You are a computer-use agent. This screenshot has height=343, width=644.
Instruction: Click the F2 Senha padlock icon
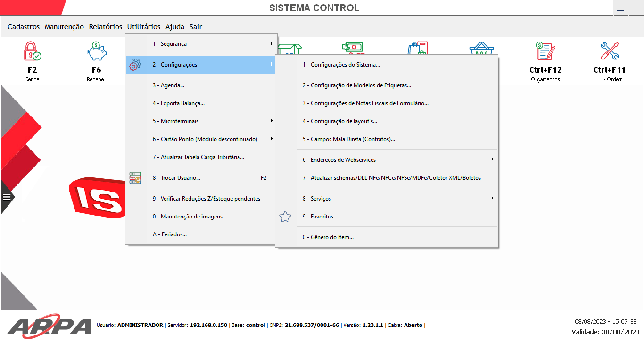33,51
